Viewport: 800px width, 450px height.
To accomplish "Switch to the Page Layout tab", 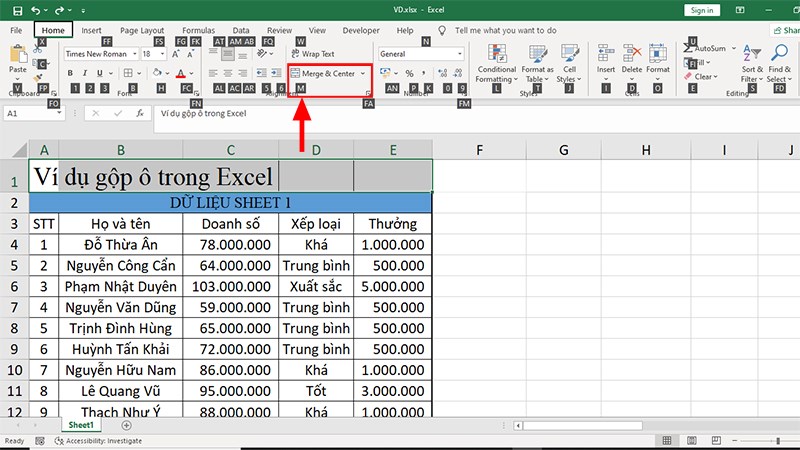I will click(x=142, y=30).
